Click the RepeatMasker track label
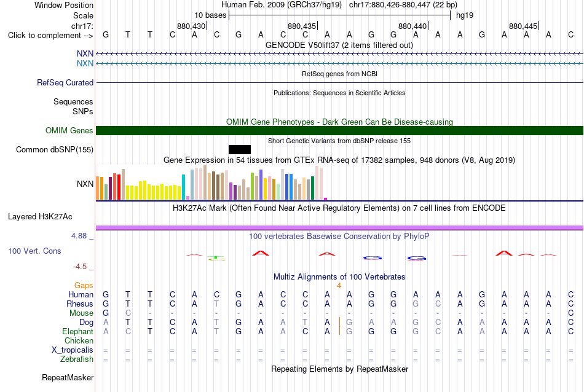 [x=68, y=377]
